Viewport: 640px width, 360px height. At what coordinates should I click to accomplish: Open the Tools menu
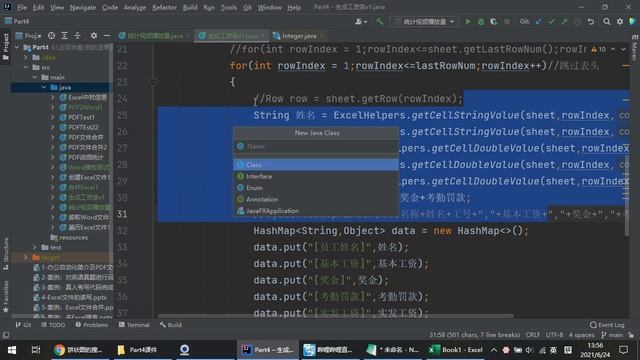229,7
